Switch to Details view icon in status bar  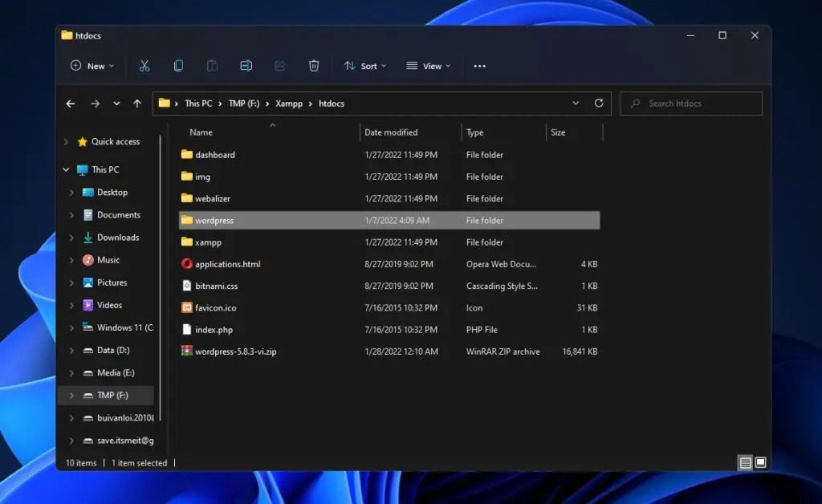(746, 463)
